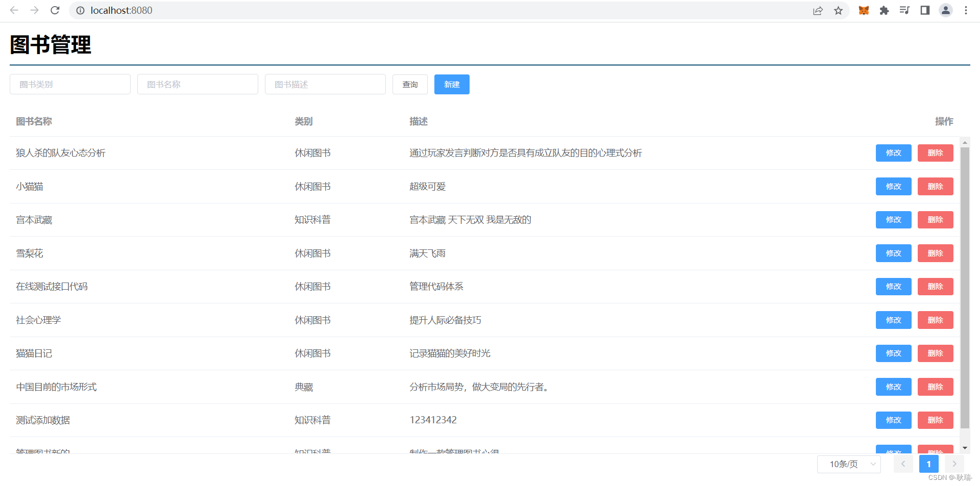The height and width of the screenshot is (486, 980).
Task: Click the 图书名称 search input
Action: 198,84
